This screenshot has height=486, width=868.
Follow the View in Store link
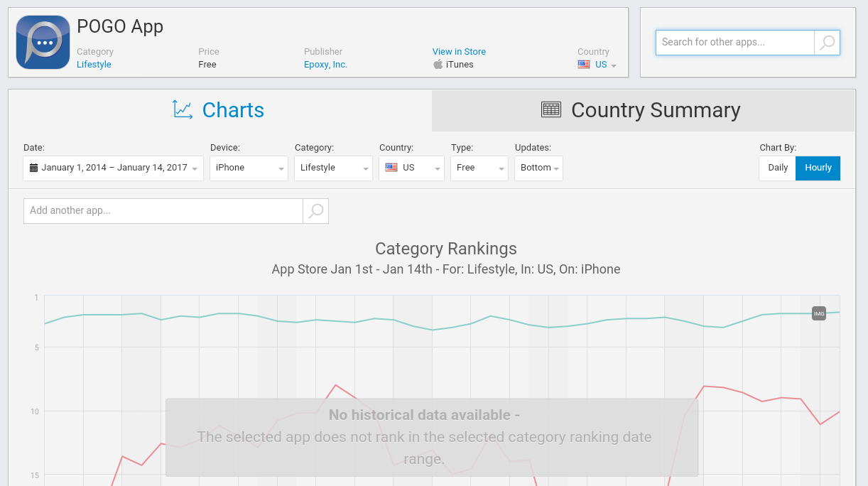(x=459, y=52)
